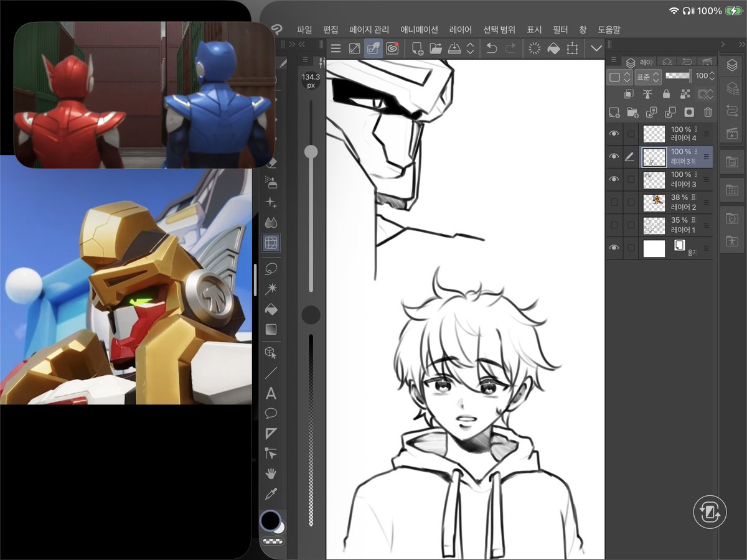Open layer panel hamburger menu
The height and width of the screenshot is (560, 747).
(x=614, y=60)
